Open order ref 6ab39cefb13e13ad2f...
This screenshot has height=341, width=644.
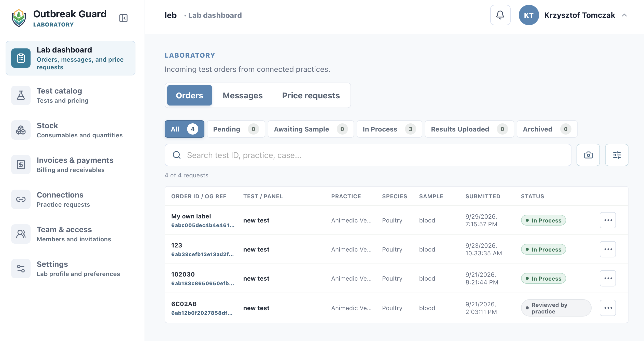[x=203, y=254]
